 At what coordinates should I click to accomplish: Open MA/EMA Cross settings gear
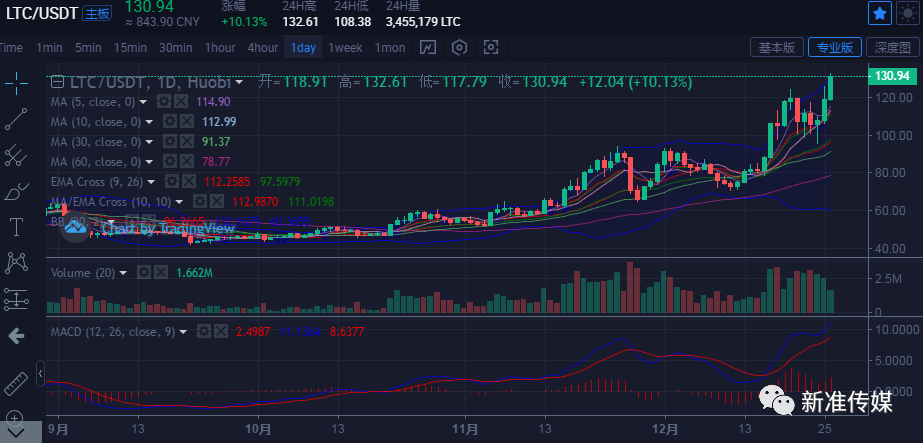click(200, 202)
